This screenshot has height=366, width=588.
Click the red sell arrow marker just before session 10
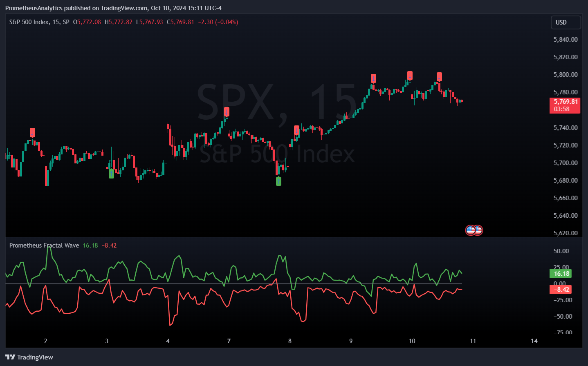tap(410, 76)
